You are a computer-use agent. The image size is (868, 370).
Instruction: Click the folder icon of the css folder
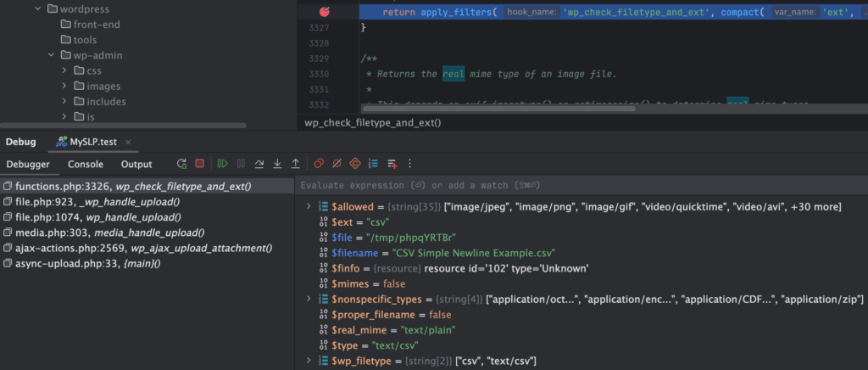[79, 71]
